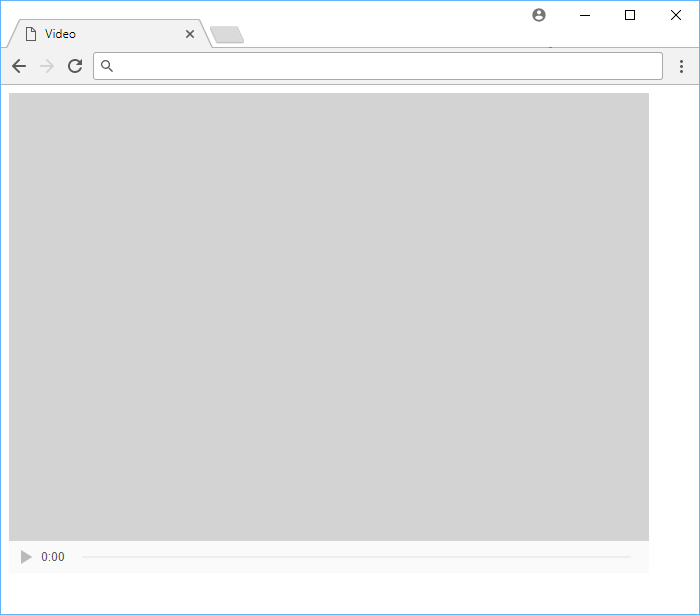Click the search magnifier in address bar
Image resolution: width=700 pixels, height=615 pixels.
pyautogui.click(x=107, y=66)
